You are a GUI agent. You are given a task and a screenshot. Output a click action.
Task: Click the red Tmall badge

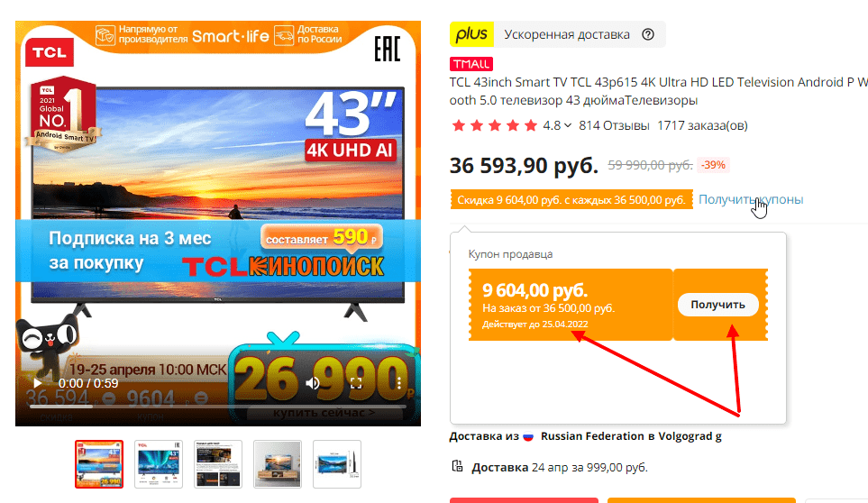[471, 64]
